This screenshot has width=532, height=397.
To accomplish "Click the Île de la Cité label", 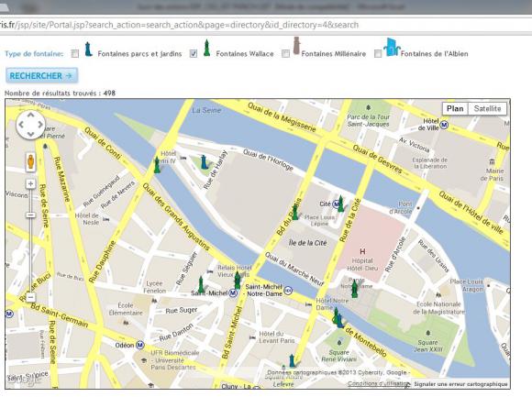I will [x=307, y=243].
